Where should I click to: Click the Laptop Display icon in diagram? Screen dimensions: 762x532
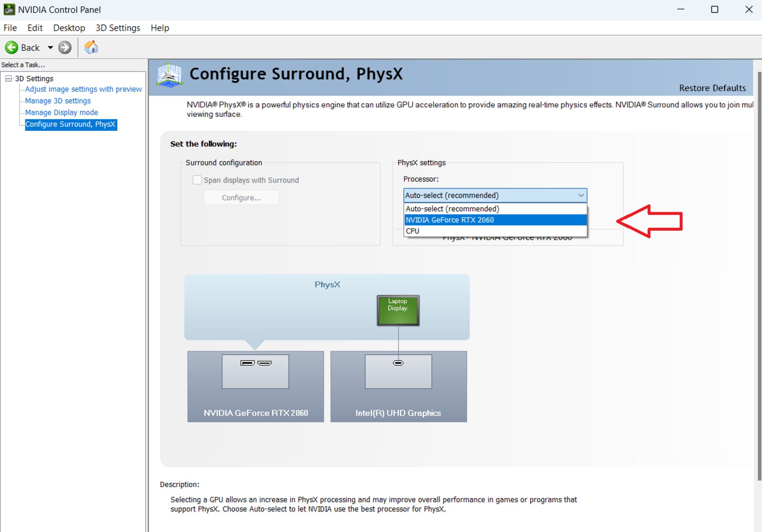[x=398, y=310]
